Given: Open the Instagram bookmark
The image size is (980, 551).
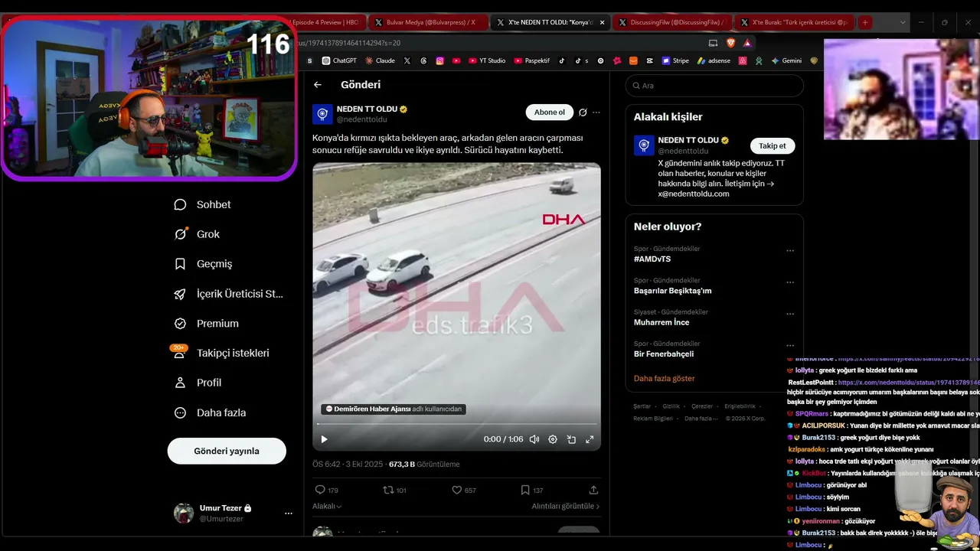Looking at the screenshot, I should pos(440,60).
